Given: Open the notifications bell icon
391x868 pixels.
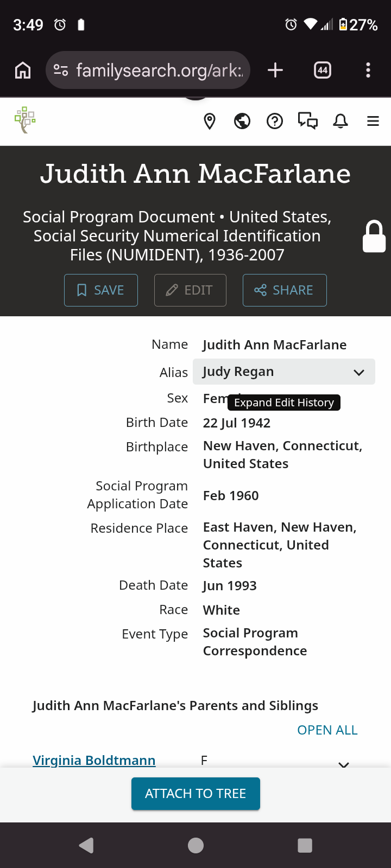Looking at the screenshot, I should coord(340,121).
